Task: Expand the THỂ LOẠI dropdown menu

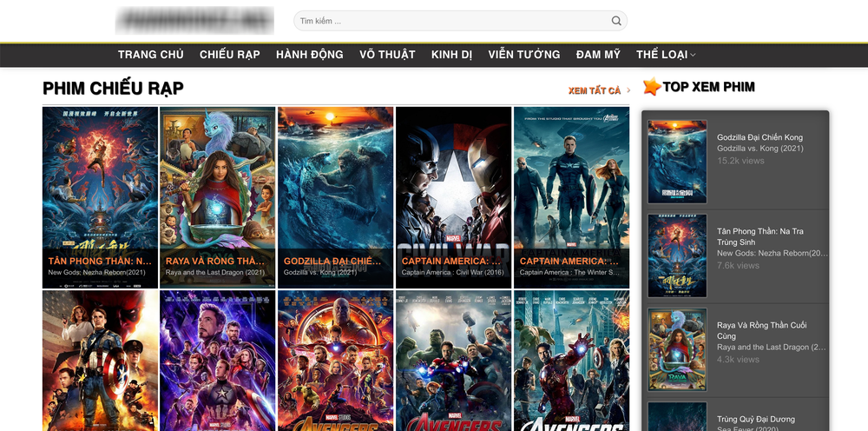Action: tap(666, 54)
